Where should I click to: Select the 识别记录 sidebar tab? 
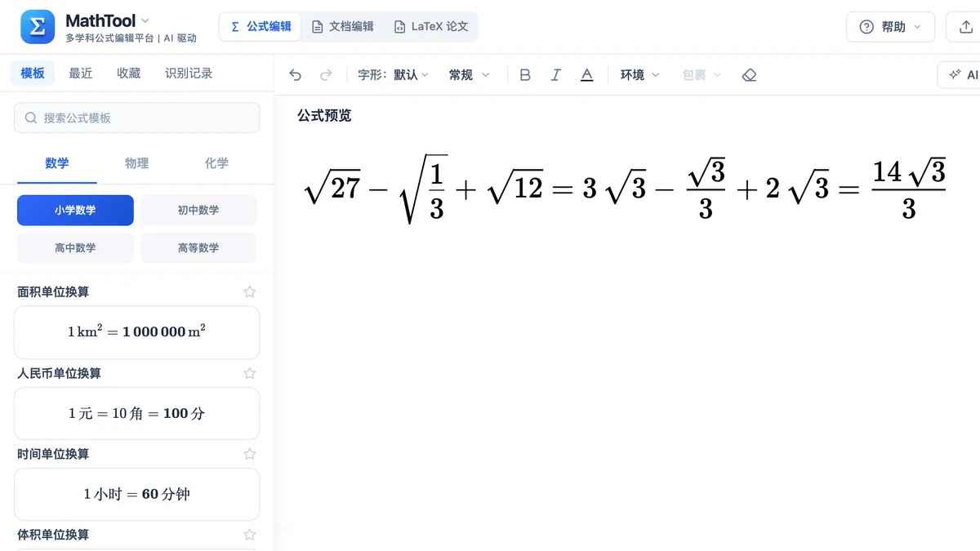(189, 73)
